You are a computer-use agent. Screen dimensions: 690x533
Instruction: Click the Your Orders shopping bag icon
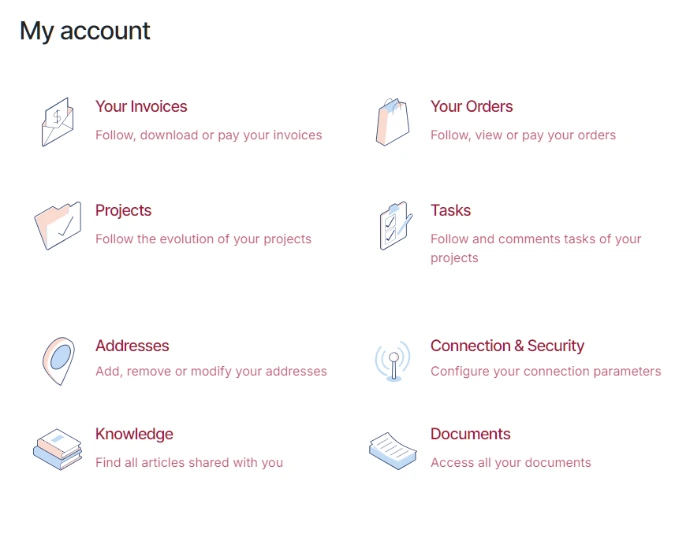click(392, 121)
